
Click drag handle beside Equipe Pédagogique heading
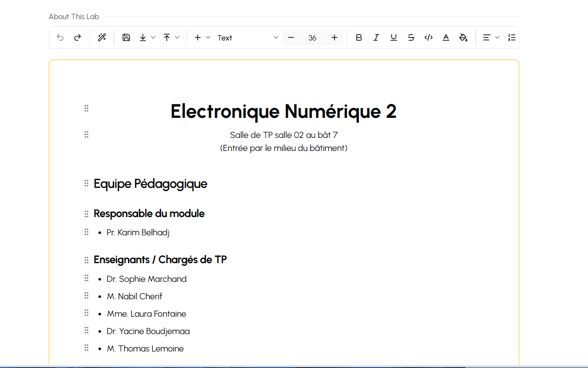point(86,183)
